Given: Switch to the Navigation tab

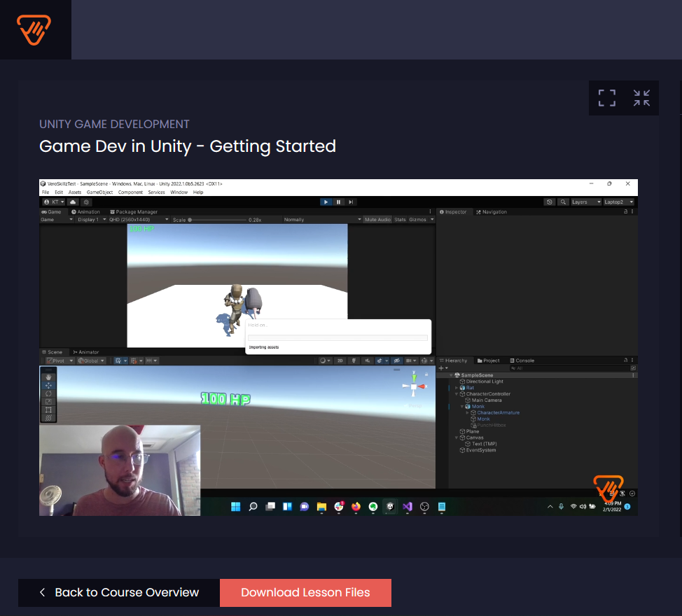Looking at the screenshot, I should pos(492,211).
